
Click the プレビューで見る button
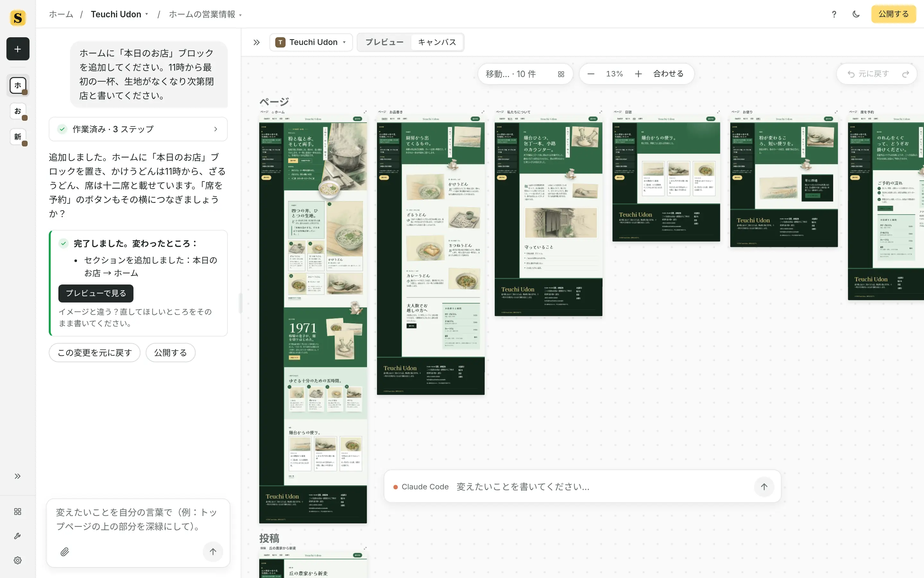(x=96, y=293)
